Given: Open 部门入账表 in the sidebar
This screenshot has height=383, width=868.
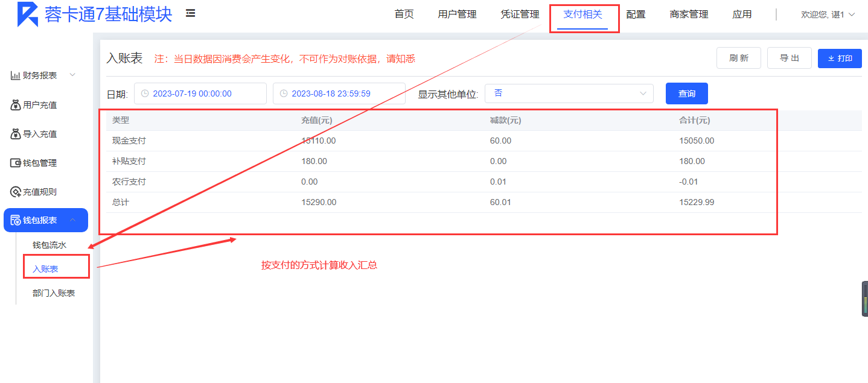Looking at the screenshot, I should pos(54,293).
